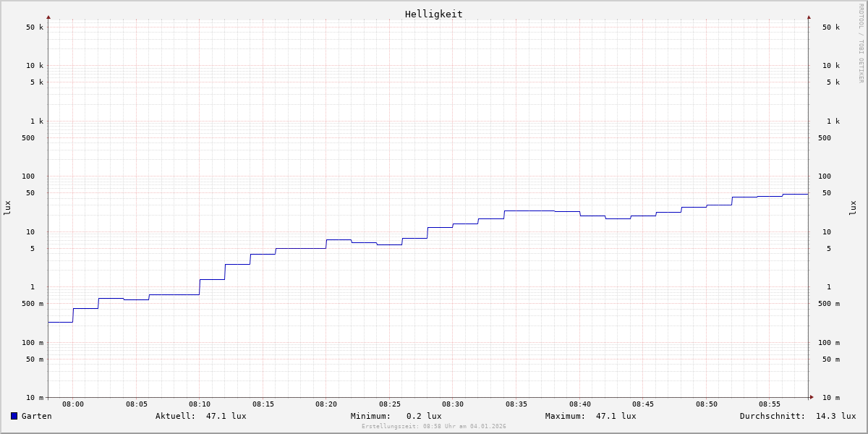Screen dimensions: 868x434
Task: Click the RRDTOOL / TOBI OETIKER watermark
Action: (x=861, y=43)
